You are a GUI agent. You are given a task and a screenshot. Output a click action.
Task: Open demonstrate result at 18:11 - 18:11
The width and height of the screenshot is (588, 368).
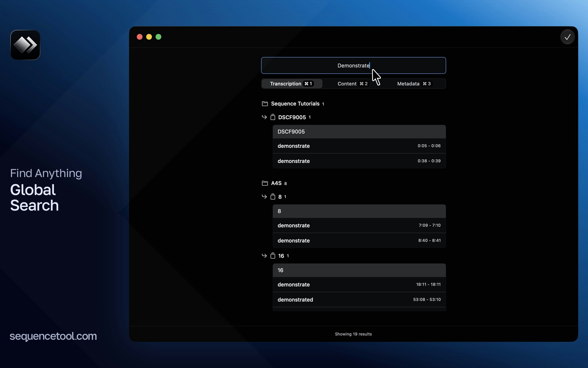point(359,285)
